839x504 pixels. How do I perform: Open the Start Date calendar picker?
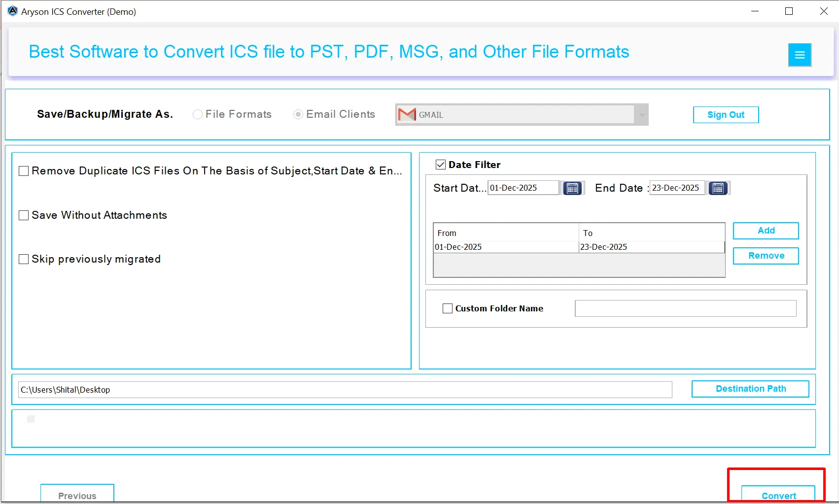[572, 188]
